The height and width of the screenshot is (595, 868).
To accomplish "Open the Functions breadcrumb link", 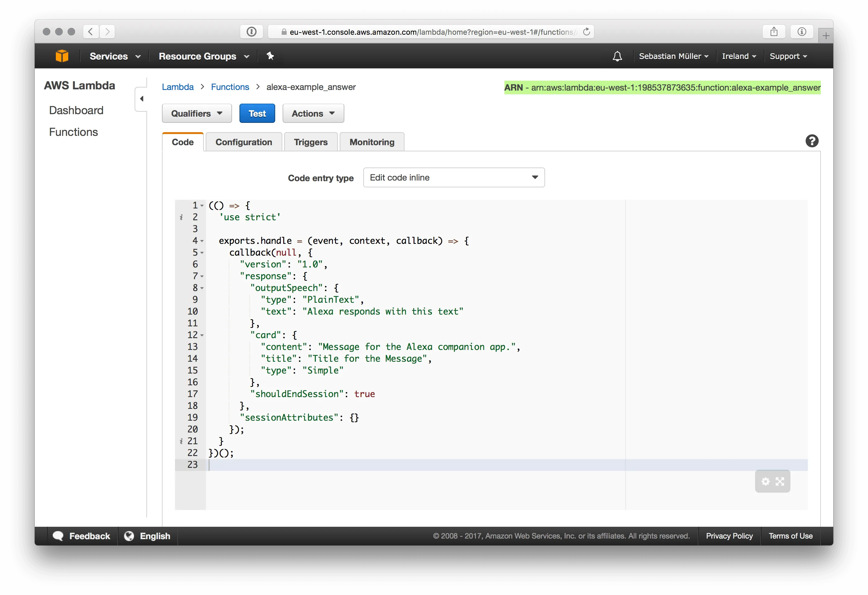I will pyautogui.click(x=230, y=87).
